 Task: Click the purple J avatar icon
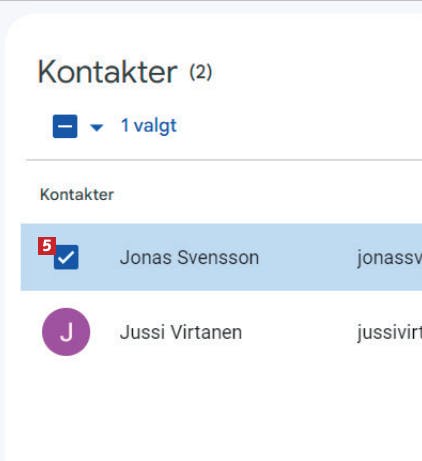pyautogui.click(x=66, y=332)
